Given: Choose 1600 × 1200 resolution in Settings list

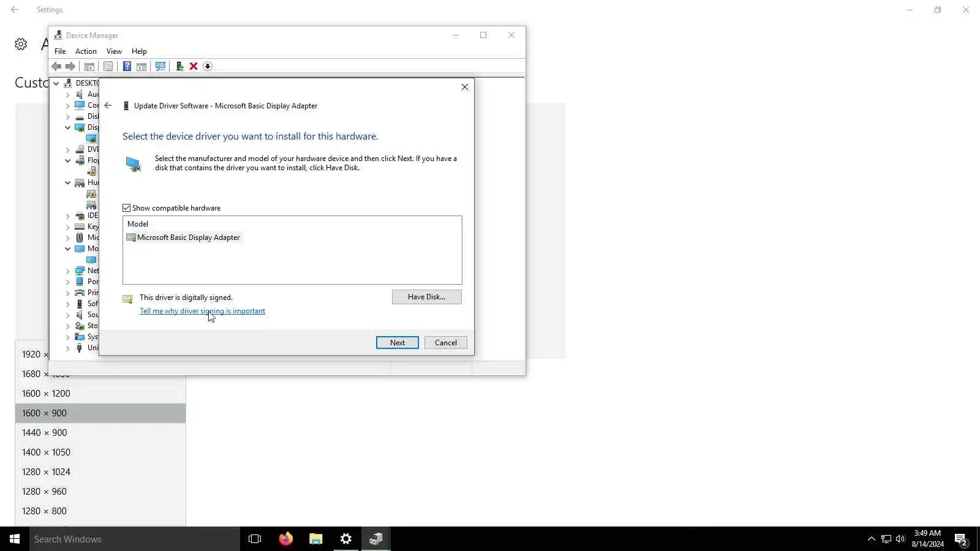Looking at the screenshot, I should coord(100,394).
